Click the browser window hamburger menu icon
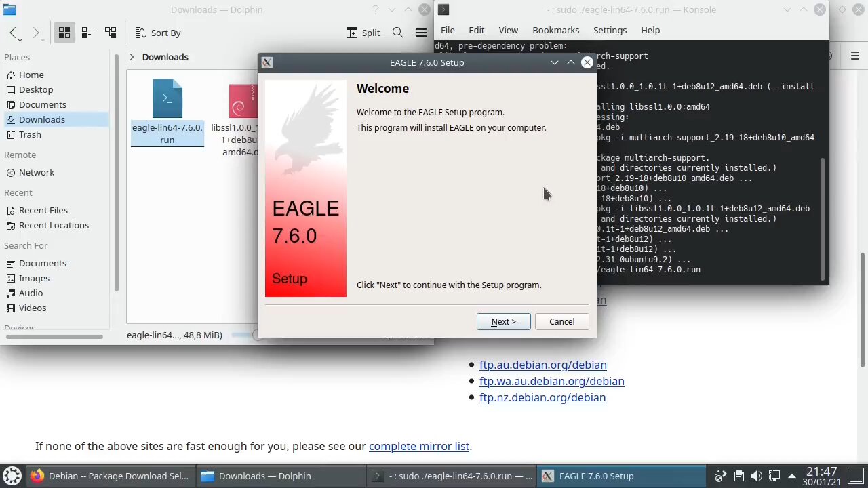 854,56
